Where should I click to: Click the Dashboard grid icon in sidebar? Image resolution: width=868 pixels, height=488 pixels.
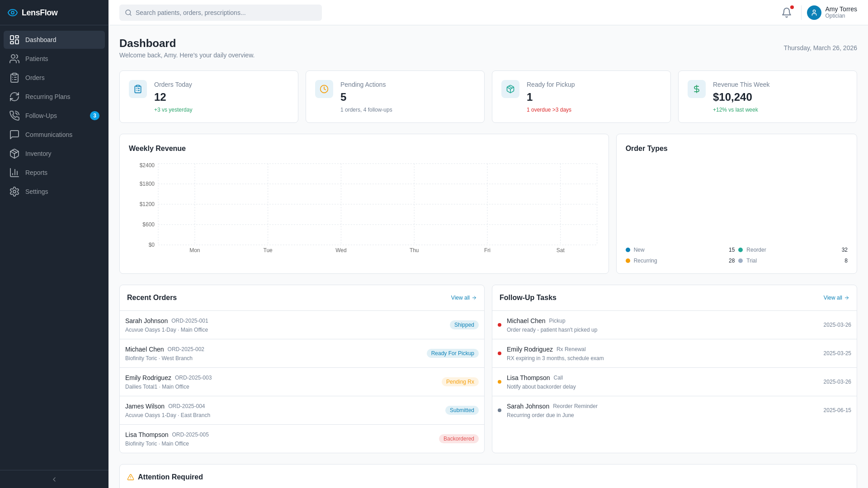[14, 40]
